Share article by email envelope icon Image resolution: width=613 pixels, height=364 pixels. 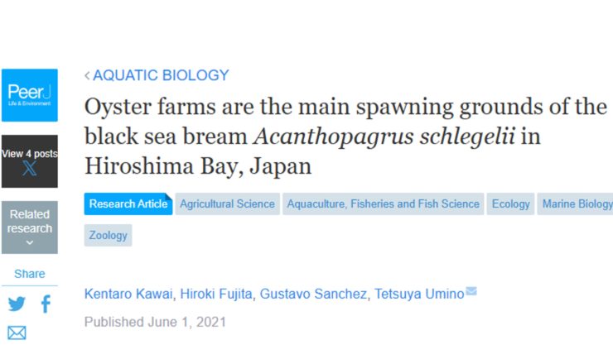coord(17,333)
